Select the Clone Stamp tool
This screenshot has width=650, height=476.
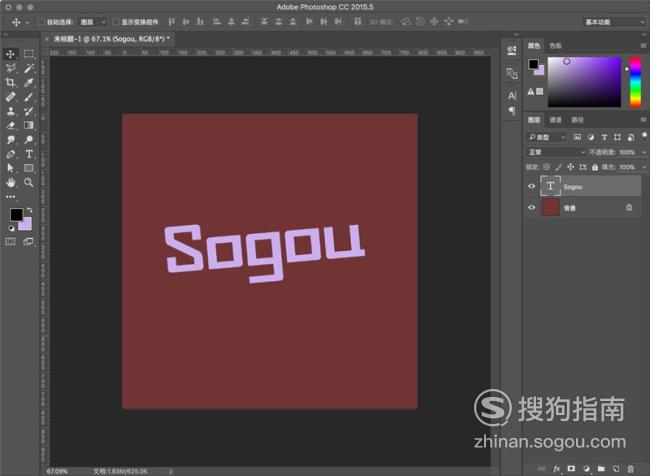tap(10, 111)
